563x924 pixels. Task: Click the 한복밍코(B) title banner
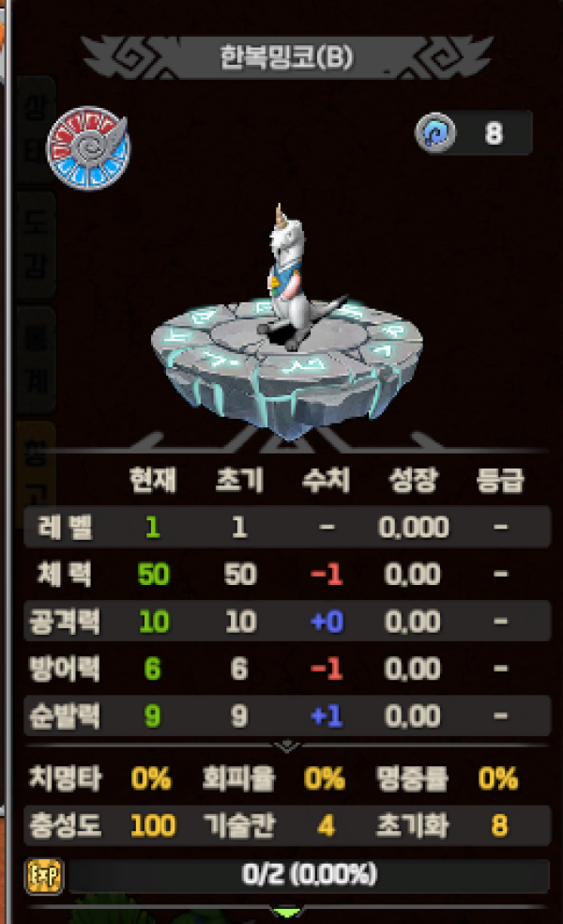pos(287,57)
